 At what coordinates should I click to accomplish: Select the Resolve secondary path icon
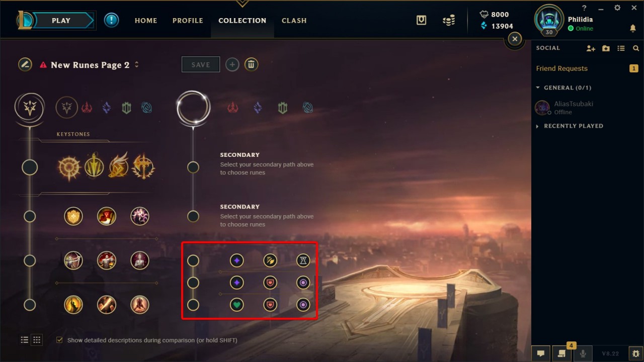point(283,108)
